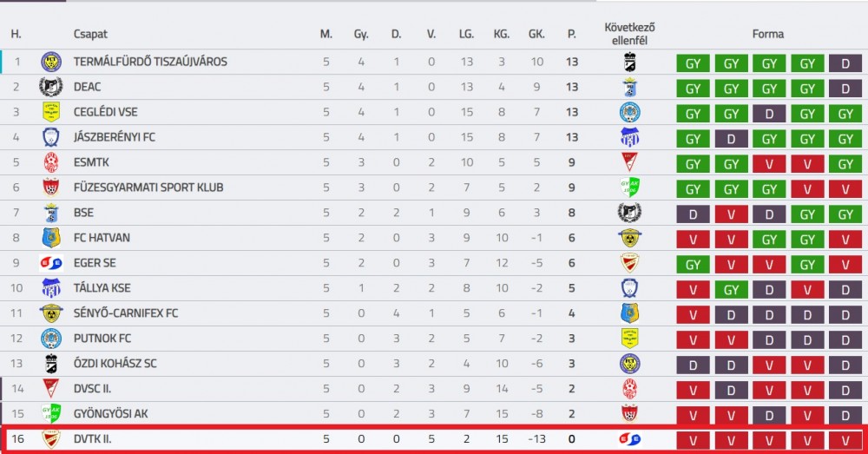Click the ESMTK red crest icon

click(x=51, y=162)
